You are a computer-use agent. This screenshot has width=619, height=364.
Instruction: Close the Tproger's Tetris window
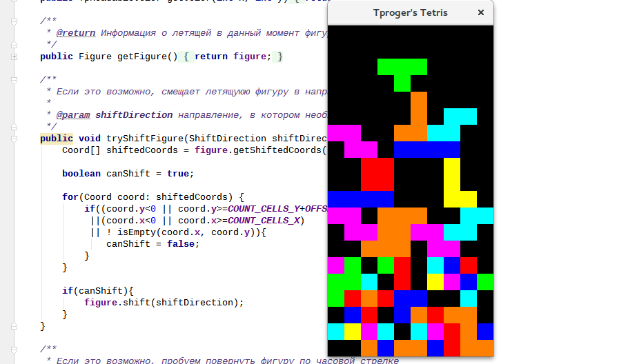(480, 12)
